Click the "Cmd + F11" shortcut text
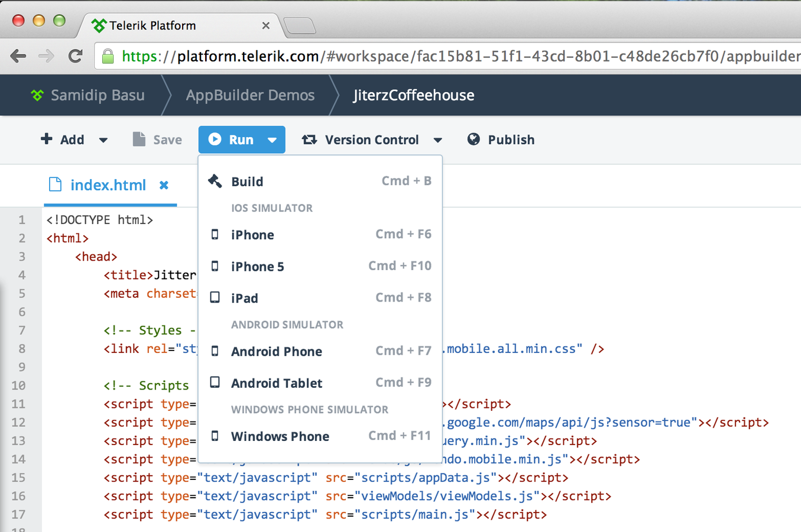 click(400, 436)
